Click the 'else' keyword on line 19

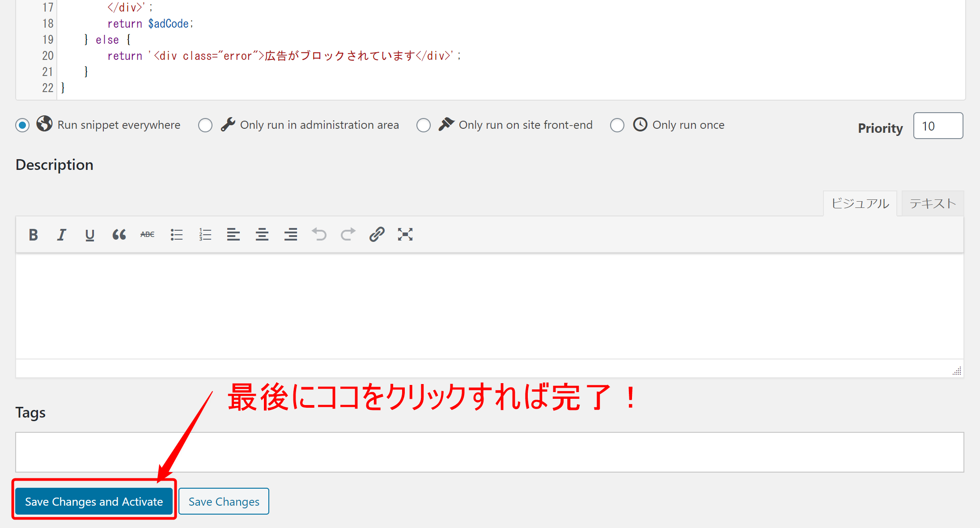pos(107,40)
